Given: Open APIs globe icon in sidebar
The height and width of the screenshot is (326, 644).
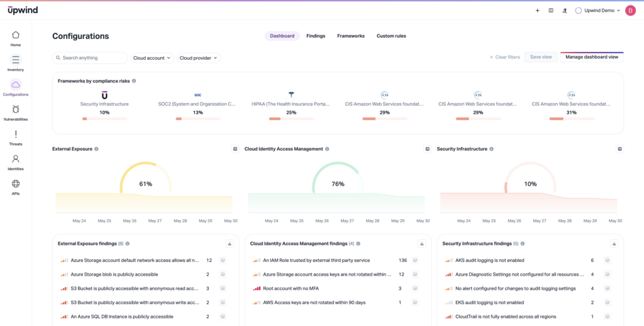Looking at the screenshot, I should pos(16,183).
